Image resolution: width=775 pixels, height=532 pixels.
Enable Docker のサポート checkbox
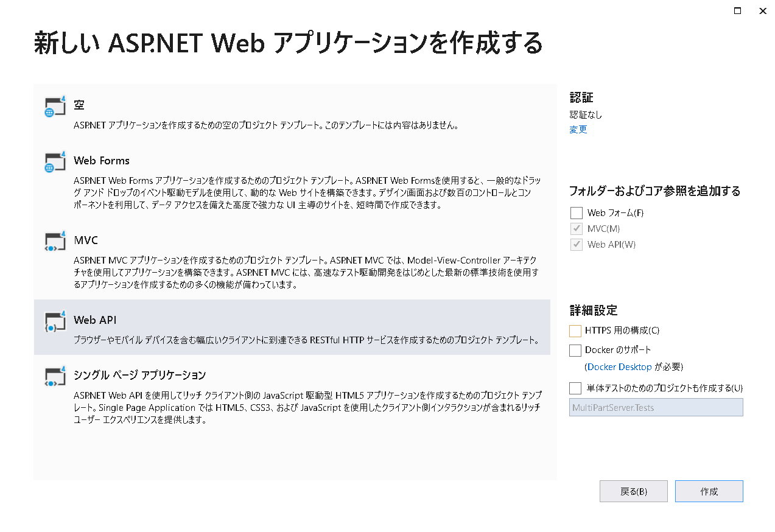575,351
